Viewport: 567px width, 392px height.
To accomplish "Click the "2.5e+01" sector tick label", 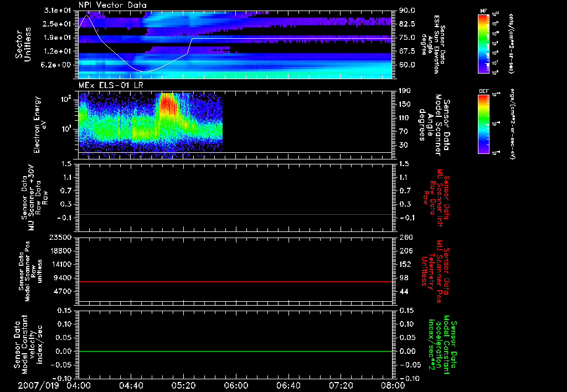I will point(58,24).
